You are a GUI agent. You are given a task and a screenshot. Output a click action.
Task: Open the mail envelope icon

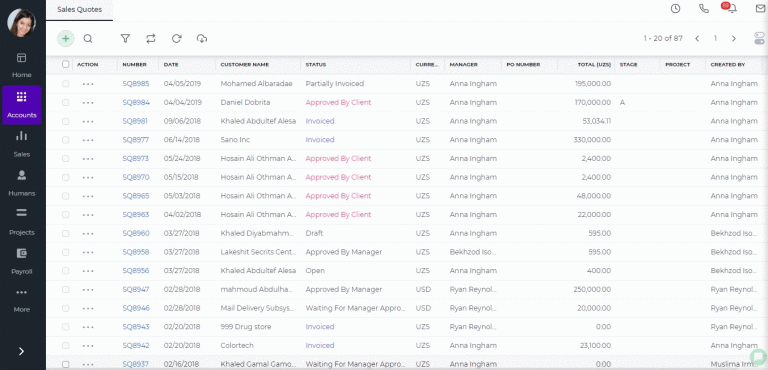click(760, 8)
